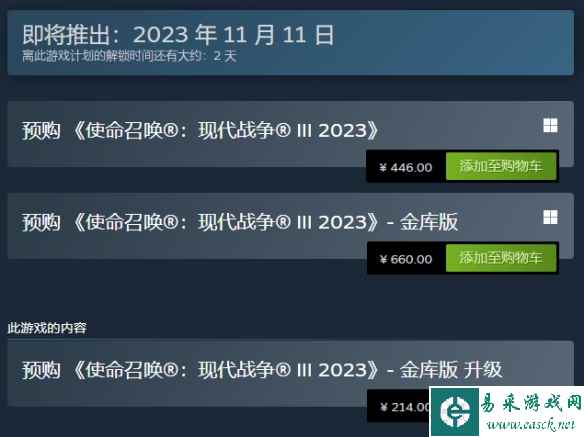This screenshot has width=584, height=437.
Task: Click 添加至购物车 for the ¥660.00 金库版
Action: [501, 258]
